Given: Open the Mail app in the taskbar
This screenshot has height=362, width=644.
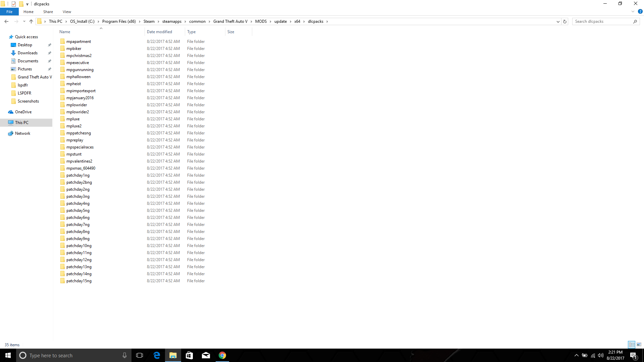Looking at the screenshot, I should [206, 355].
